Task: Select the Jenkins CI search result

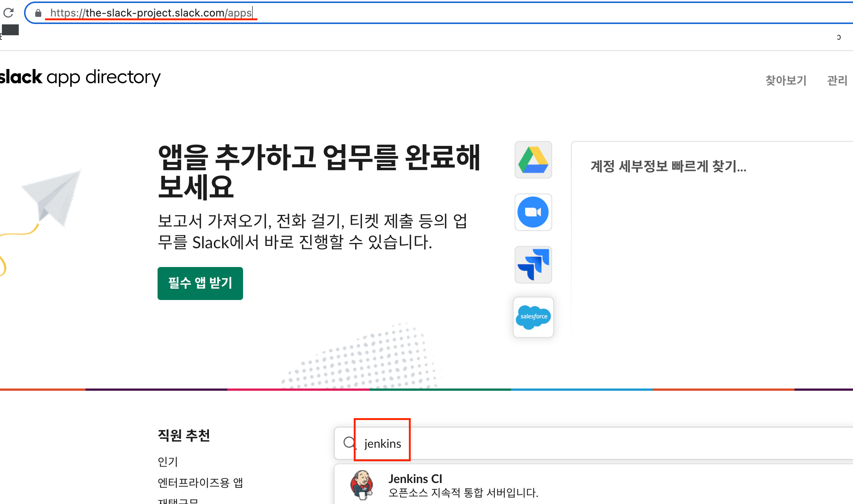Action: click(415, 479)
